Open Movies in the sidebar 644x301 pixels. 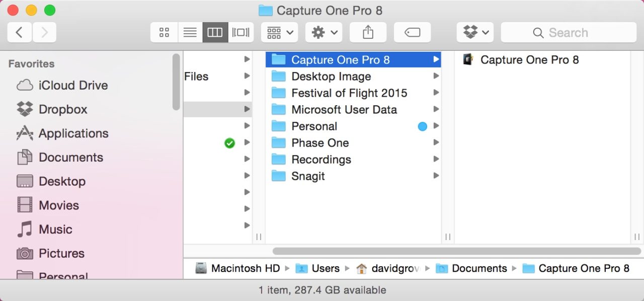(x=48, y=205)
